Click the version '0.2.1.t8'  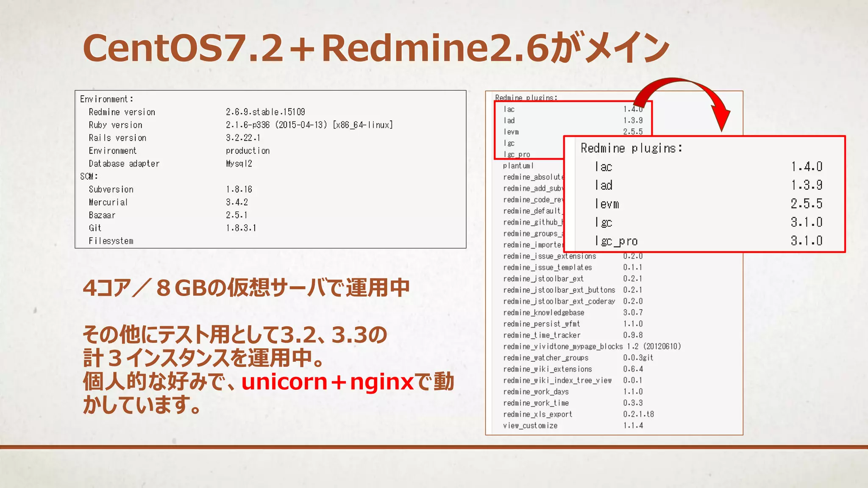(x=639, y=414)
